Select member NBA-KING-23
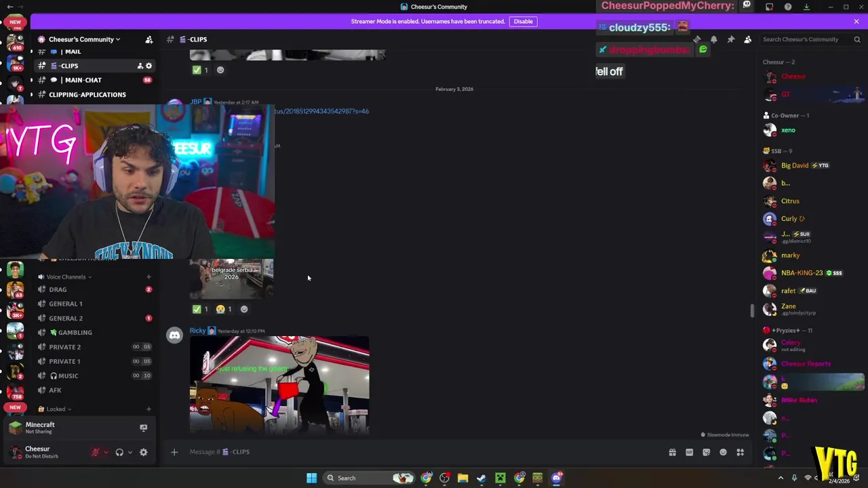The image size is (868, 488). pyautogui.click(x=802, y=273)
